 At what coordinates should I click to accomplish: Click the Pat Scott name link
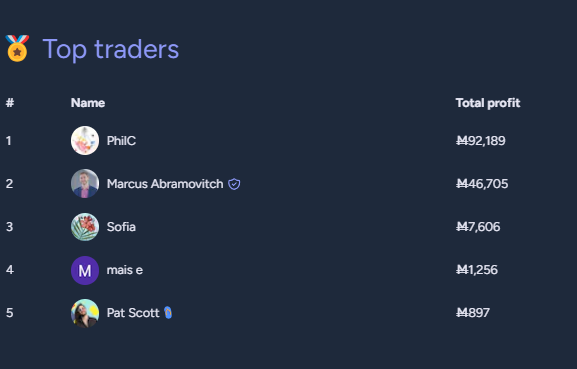pyautogui.click(x=133, y=313)
